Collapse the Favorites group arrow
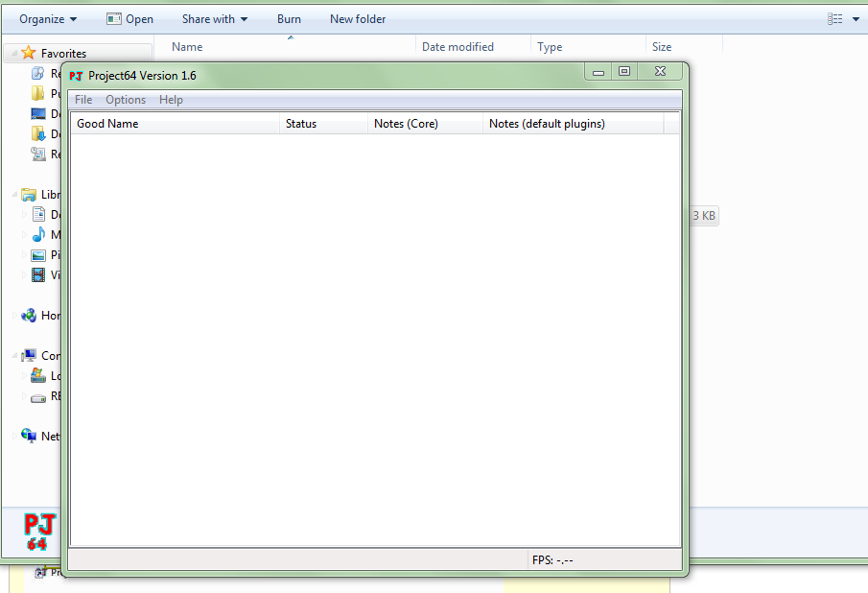The height and width of the screenshot is (593, 868). pyautogui.click(x=14, y=54)
